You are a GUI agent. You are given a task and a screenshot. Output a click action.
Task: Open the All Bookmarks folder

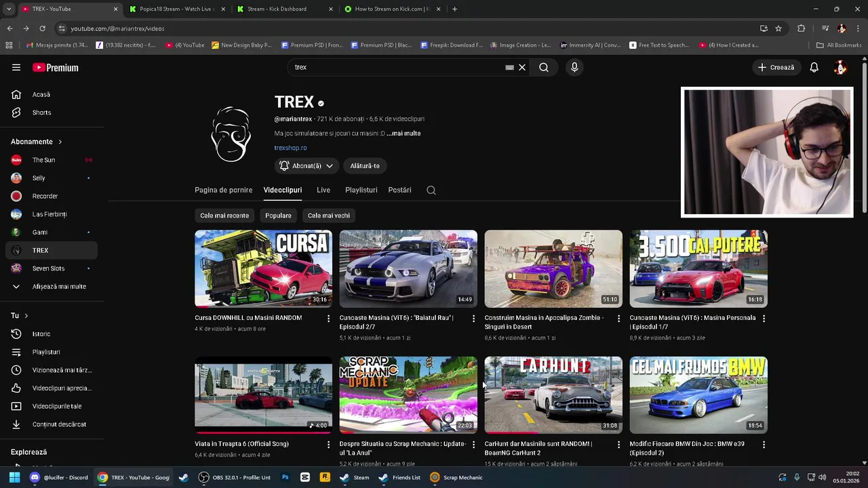(x=839, y=45)
